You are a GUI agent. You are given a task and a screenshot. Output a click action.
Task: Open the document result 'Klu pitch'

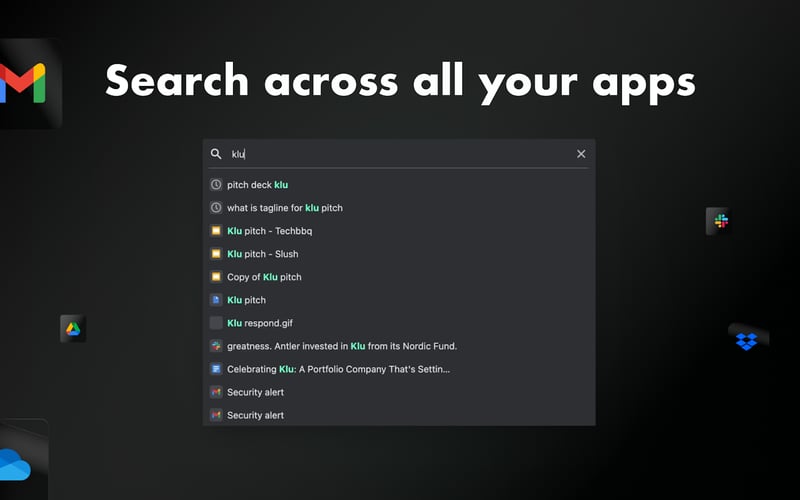[x=246, y=300]
